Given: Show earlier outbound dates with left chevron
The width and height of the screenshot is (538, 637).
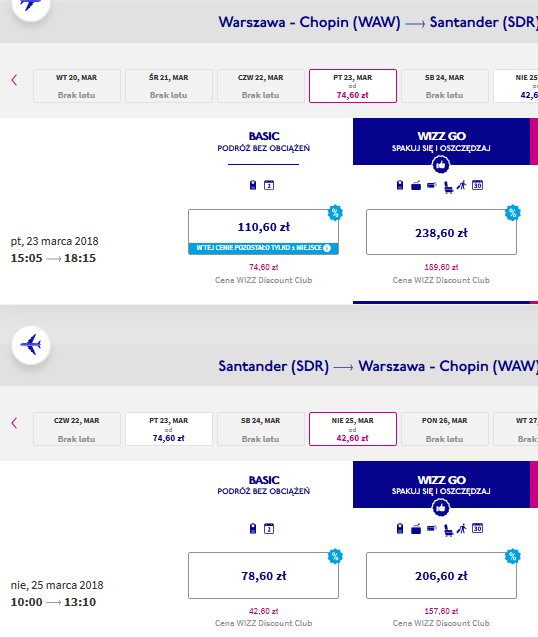Looking at the screenshot, I should pos(15,80).
